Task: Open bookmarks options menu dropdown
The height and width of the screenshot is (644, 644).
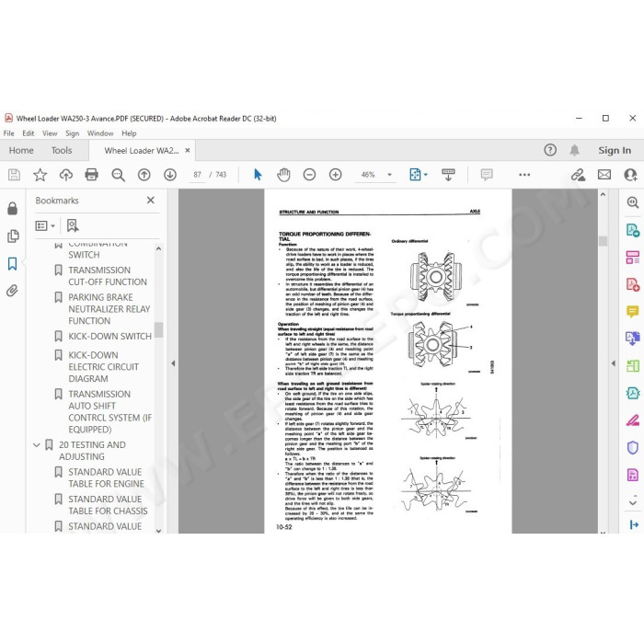Action: 45,225
